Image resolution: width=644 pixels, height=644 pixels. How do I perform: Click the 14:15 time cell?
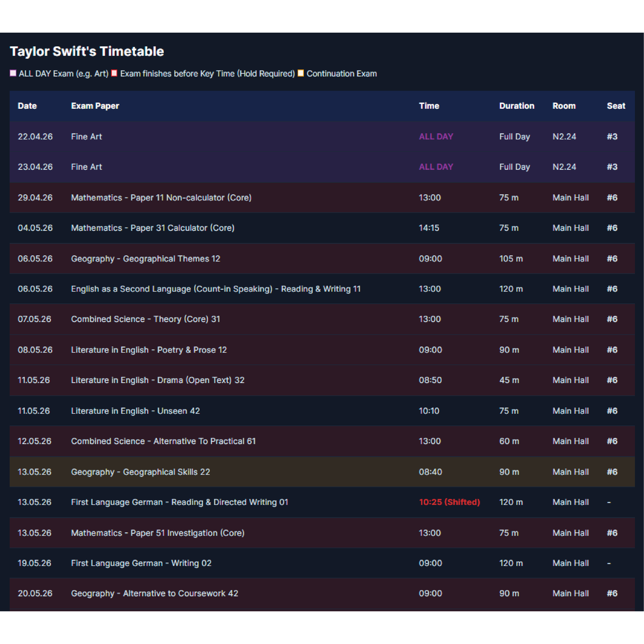point(429,228)
